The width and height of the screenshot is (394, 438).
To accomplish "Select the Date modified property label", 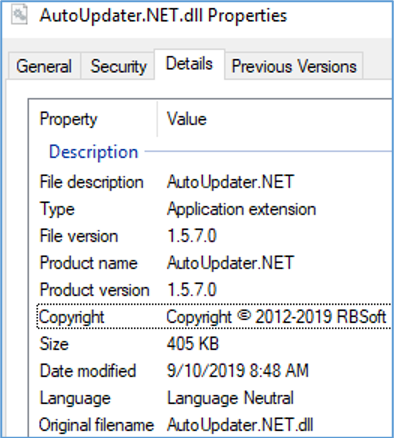I will (88, 371).
